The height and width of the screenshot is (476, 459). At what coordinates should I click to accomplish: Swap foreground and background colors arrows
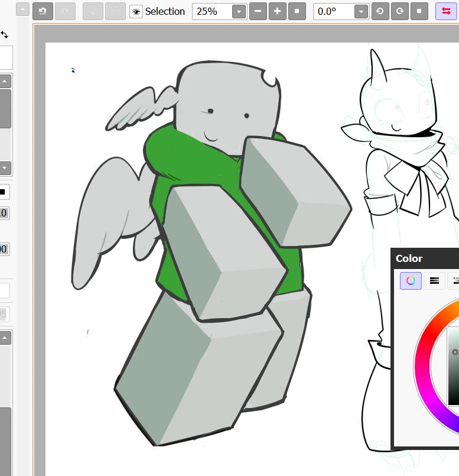(4, 35)
